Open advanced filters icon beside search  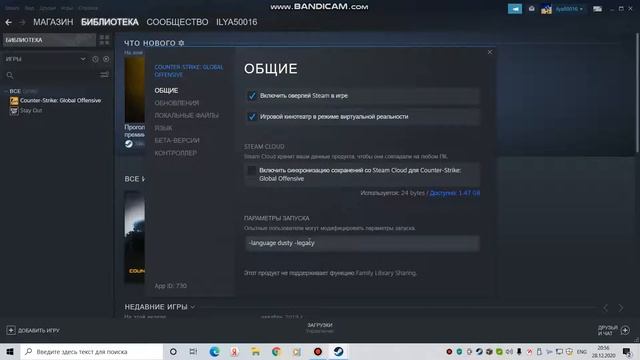point(104,75)
